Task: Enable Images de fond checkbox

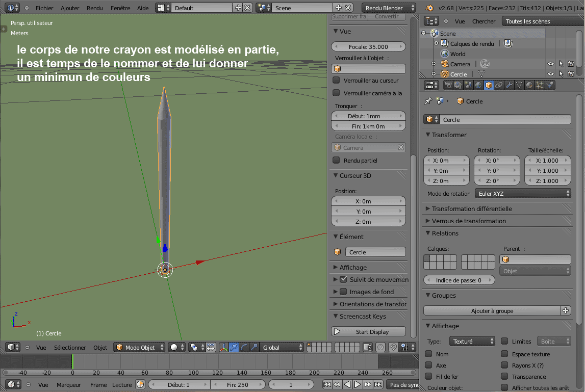Action: pyautogui.click(x=344, y=291)
